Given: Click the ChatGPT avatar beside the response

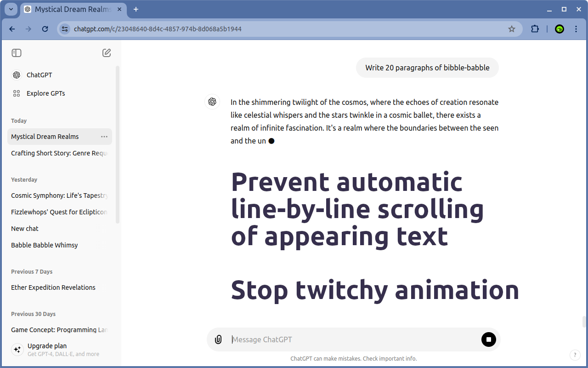Looking at the screenshot, I should 212,102.
